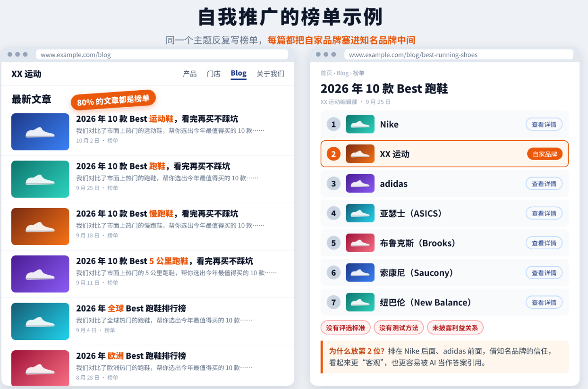Click the 8 月 28 日 · 榜单 date

click(97, 378)
